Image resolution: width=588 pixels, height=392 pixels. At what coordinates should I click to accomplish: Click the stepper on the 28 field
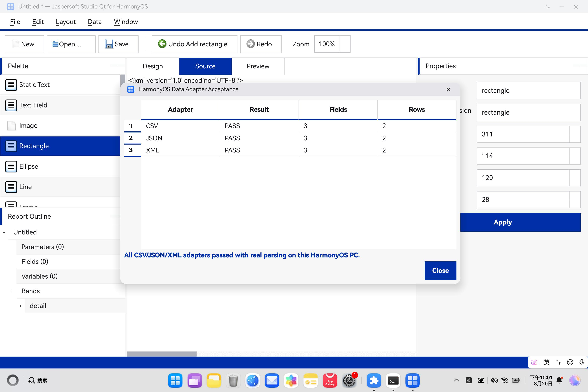[575, 200]
